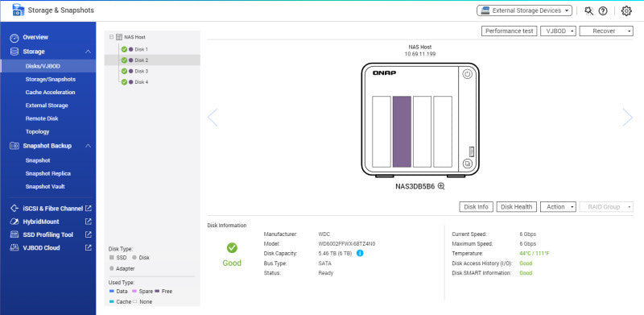
Task: Click the green status check for Disk 4
Action: tap(124, 82)
